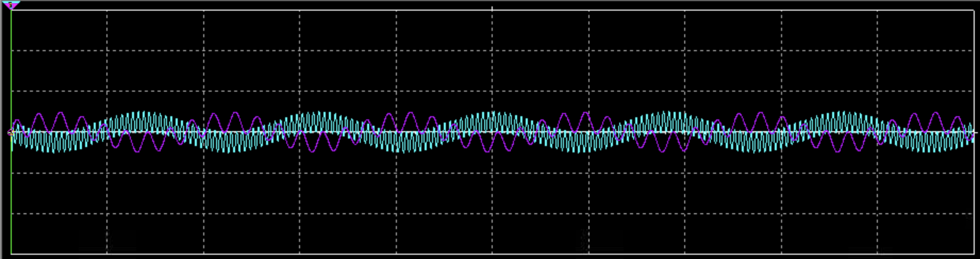Viewport: 980px width, 259px height.
Task: Click the purple trigger marker at top-left
Action: tap(11, 5)
